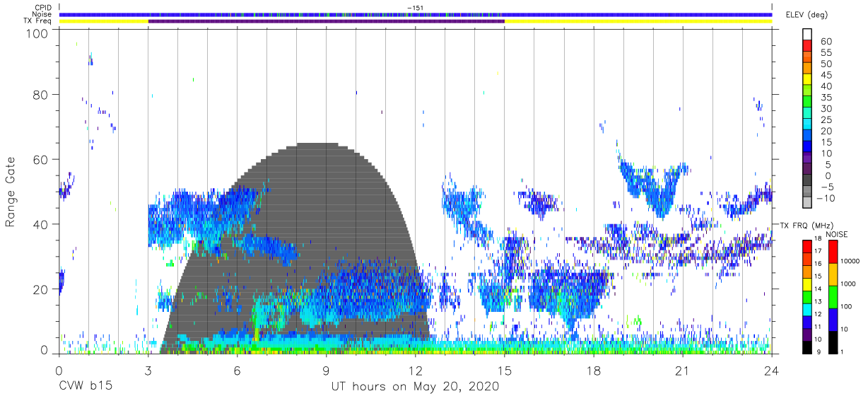
Task: Click the 60 label on elevation colorbar
Action: tap(826, 42)
